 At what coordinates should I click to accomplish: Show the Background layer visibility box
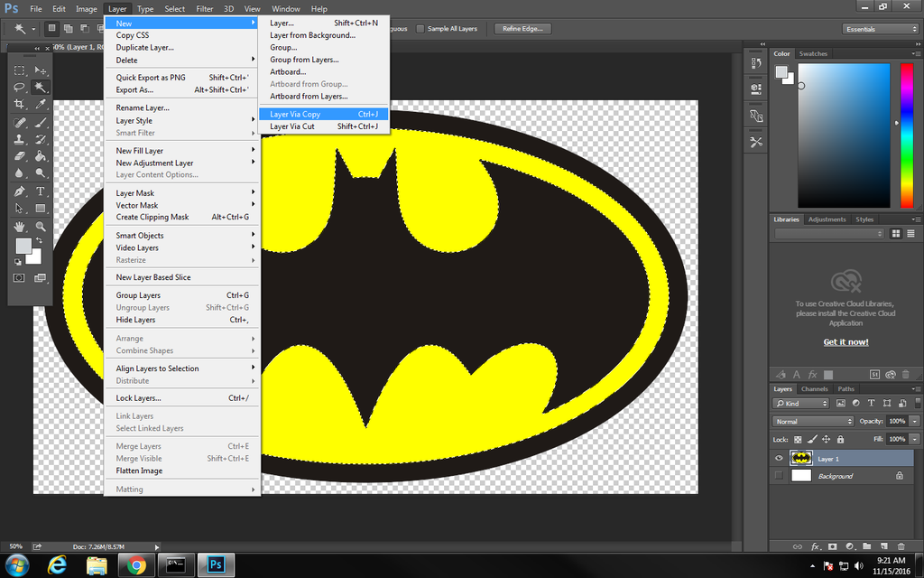click(x=779, y=476)
